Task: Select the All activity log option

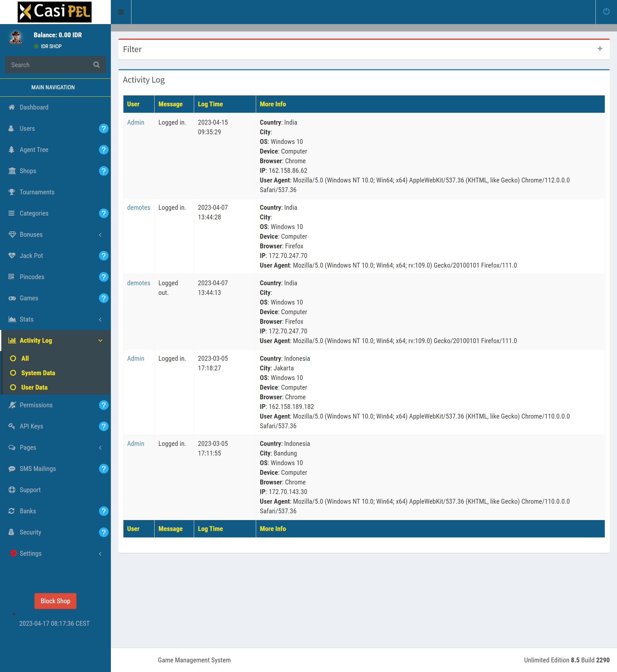Action: pos(25,358)
